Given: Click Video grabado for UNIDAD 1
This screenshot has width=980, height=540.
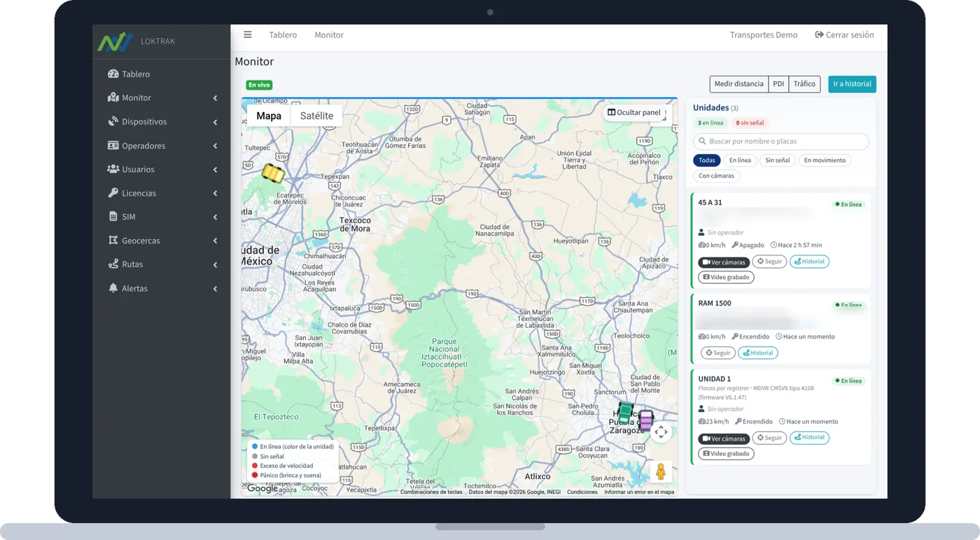Looking at the screenshot, I should pos(726,454).
